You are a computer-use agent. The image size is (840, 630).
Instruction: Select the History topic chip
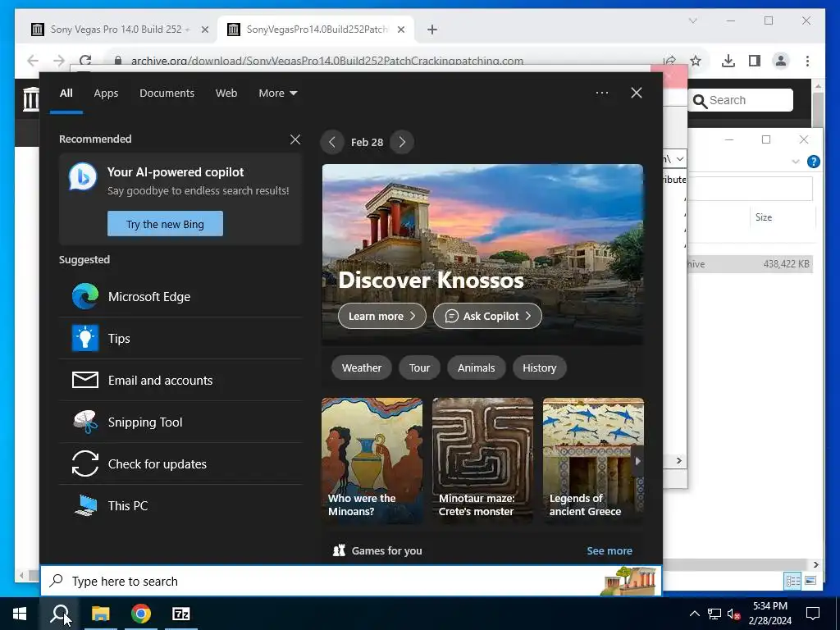[540, 367]
